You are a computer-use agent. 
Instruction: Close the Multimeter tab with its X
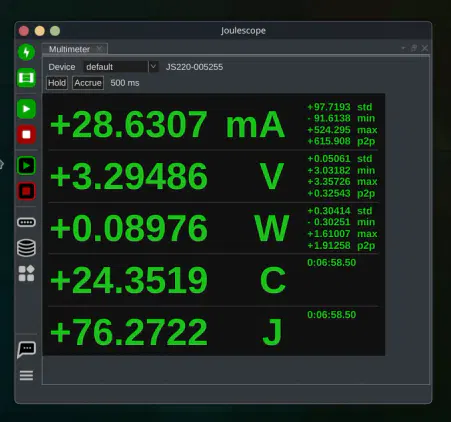tap(99, 49)
